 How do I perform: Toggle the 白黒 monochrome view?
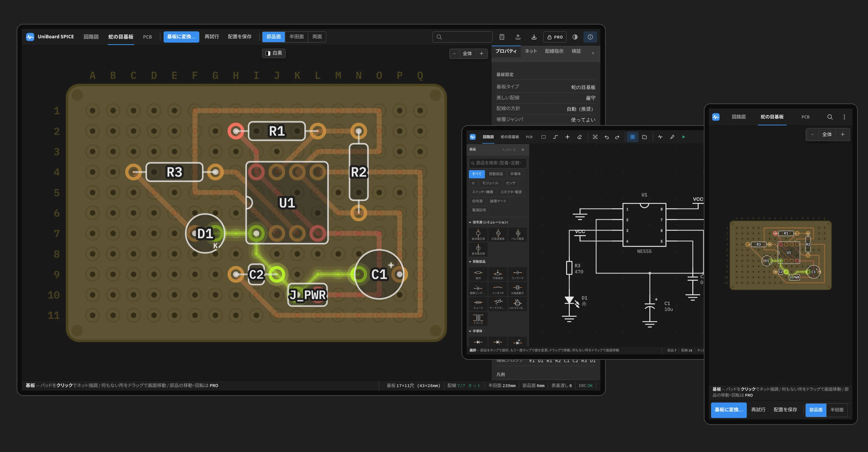click(274, 53)
